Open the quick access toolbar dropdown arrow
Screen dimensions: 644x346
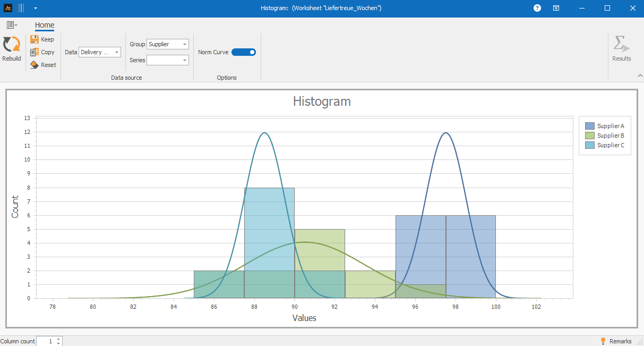[x=35, y=8]
